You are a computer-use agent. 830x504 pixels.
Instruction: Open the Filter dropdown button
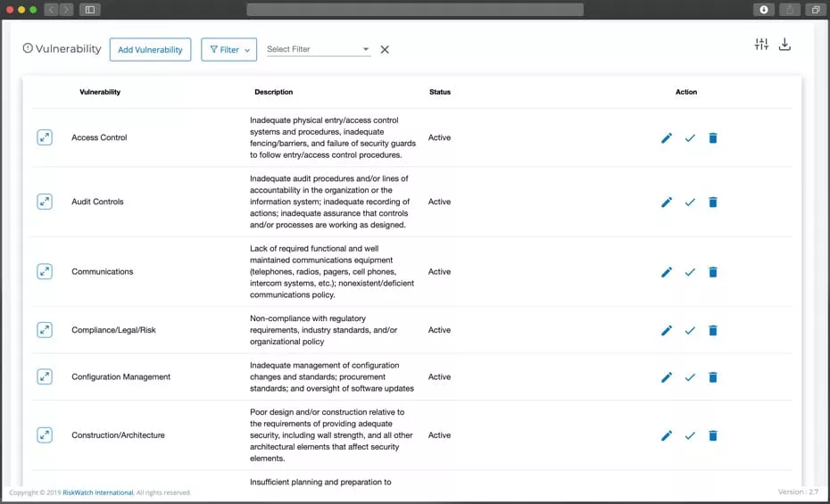(x=228, y=49)
